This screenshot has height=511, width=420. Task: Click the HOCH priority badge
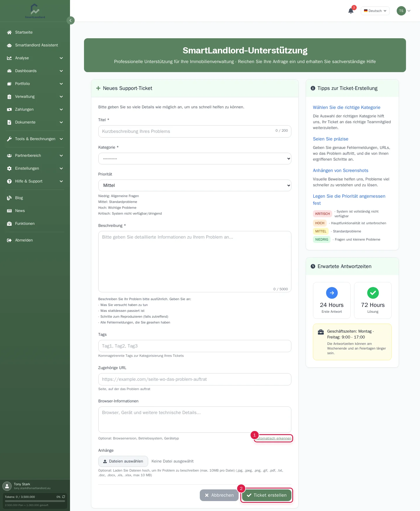pos(320,223)
